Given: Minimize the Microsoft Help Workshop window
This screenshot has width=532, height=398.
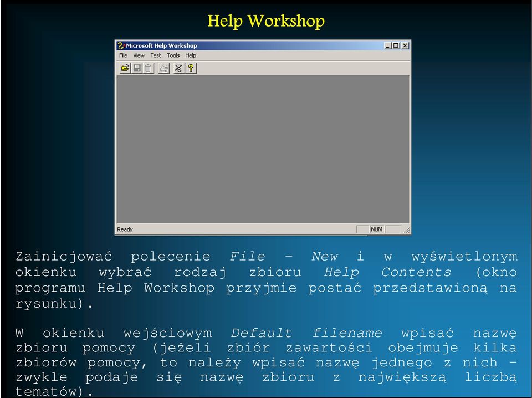Looking at the screenshot, I should (x=388, y=45).
